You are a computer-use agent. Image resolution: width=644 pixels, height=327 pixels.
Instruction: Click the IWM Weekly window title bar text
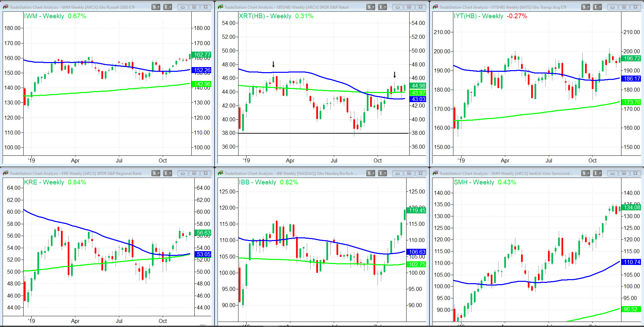point(72,7)
